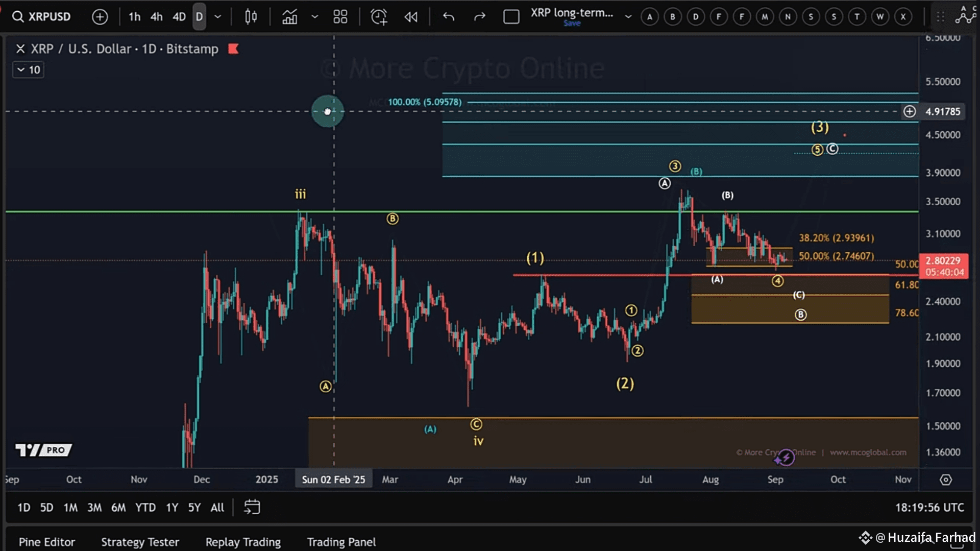Click plus button on 4.91785 price label
The width and height of the screenshot is (980, 551).
click(x=909, y=111)
